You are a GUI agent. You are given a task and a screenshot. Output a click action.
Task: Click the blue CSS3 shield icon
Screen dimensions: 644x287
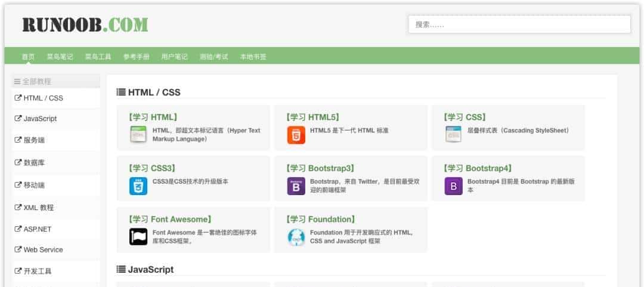138,186
